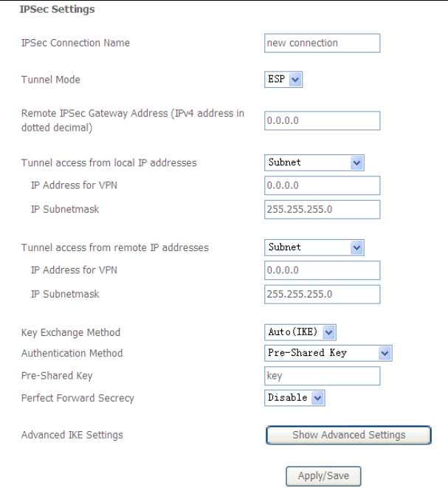Click the Perfect Forward Secrecy label
The width and height of the screenshot is (448, 488).
click(x=77, y=398)
